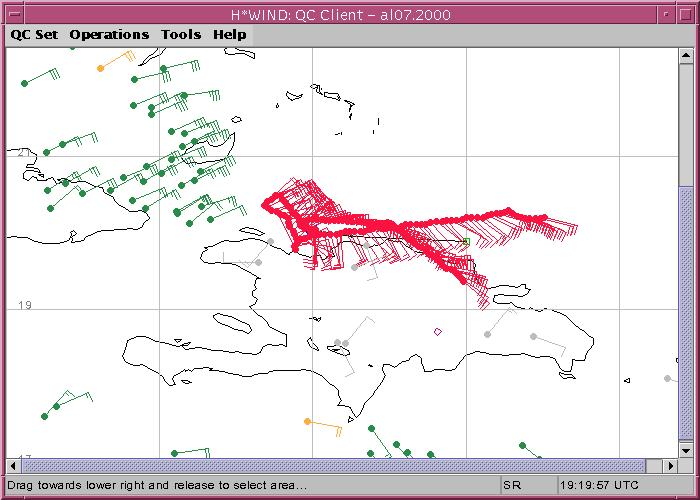Click the horizontal scrollbar left arrow
Image resolution: width=700 pixels, height=500 pixels.
(14, 466)
